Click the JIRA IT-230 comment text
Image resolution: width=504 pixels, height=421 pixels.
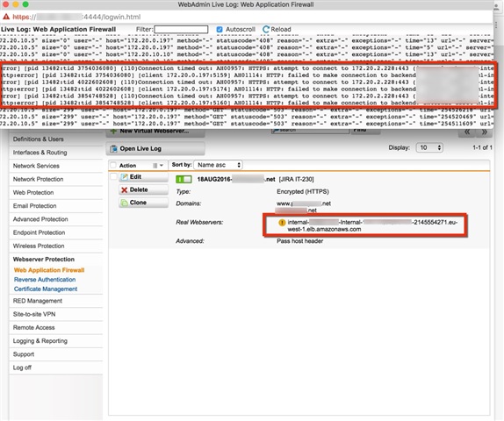click(x=297, y=179)
